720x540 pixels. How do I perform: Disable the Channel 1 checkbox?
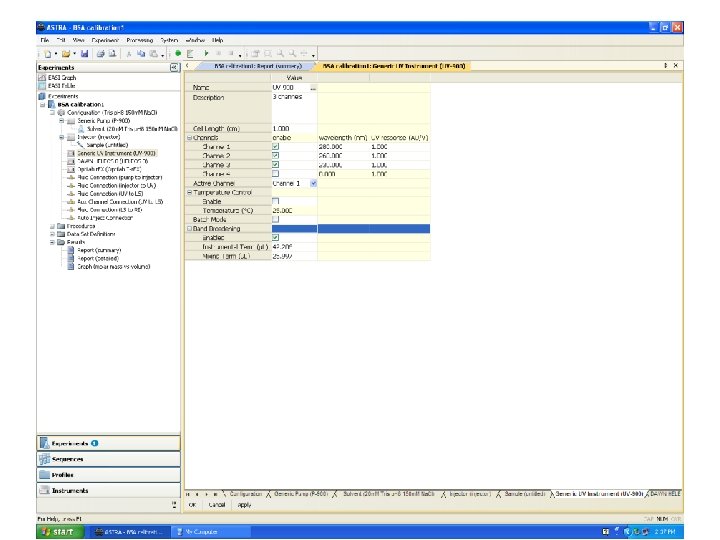[276, 147]
